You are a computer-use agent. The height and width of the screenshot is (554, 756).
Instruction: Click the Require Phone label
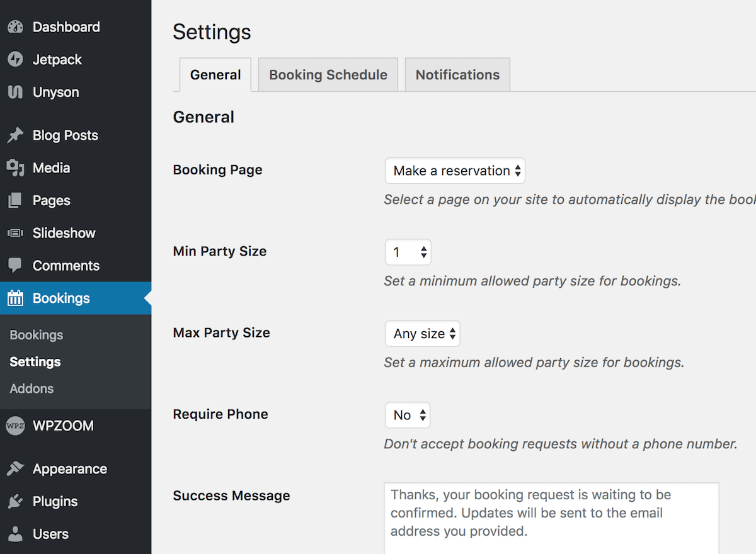[x=220, y=414]
